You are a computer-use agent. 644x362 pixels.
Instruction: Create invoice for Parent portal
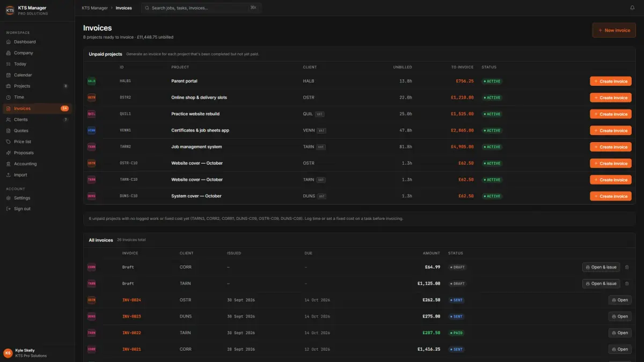tap(611, 81)
